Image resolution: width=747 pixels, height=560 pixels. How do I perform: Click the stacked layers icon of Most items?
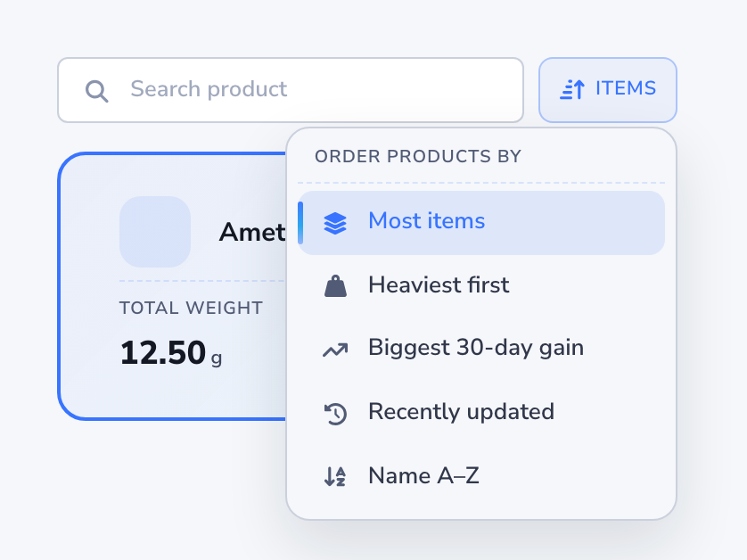[335, 223]
